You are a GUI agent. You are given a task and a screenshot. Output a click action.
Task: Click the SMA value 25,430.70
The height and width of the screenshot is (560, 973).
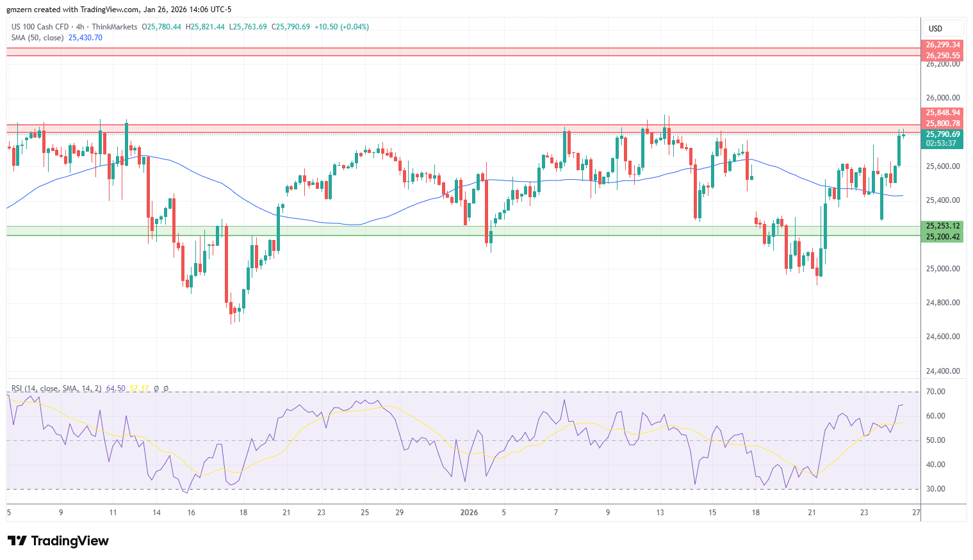85,38
